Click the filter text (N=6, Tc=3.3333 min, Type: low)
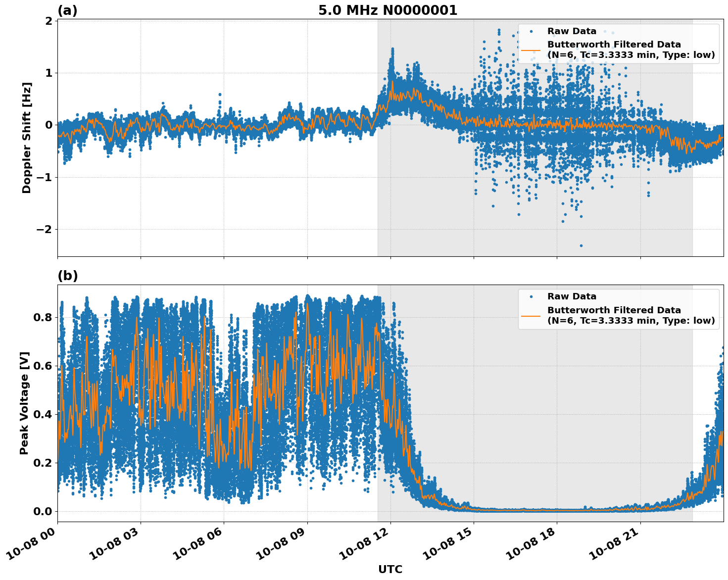This screenshot has height=580, width=728. point(629,56)
